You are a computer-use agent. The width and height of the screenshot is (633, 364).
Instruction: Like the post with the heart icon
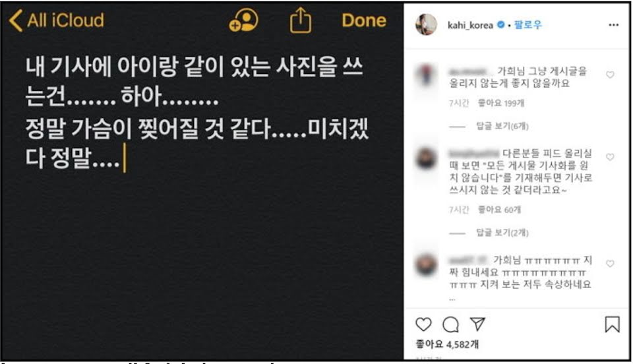click(x=423, y=324)
